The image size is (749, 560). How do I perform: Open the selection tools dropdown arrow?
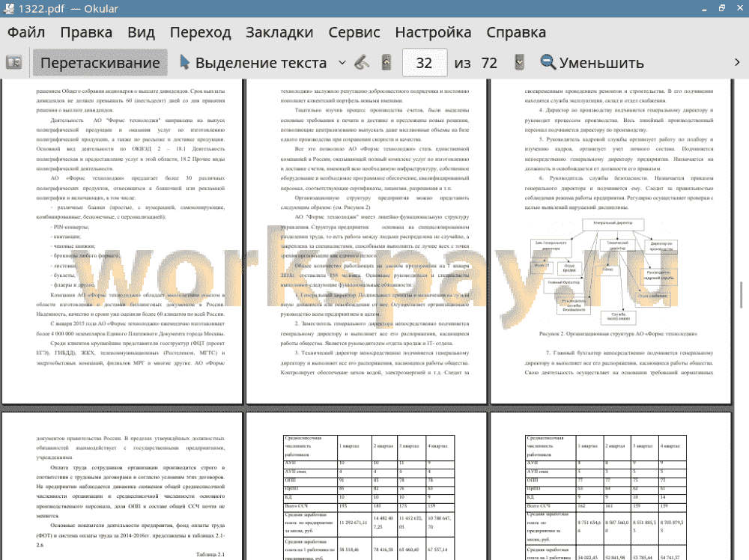tap(342, 63)
